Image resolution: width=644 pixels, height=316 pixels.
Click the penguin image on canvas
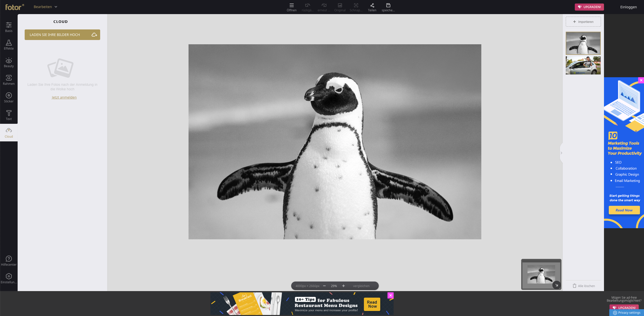(335, 142)
